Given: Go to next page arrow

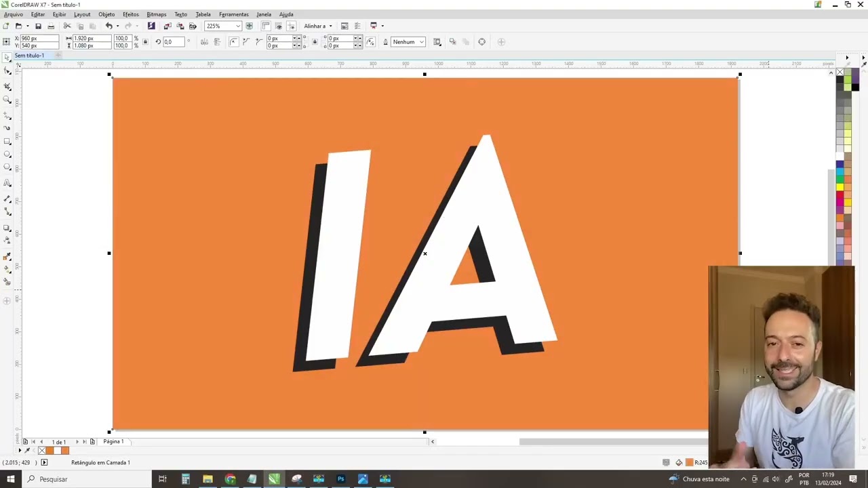Looking at the screenshot, I should point(77,442).
